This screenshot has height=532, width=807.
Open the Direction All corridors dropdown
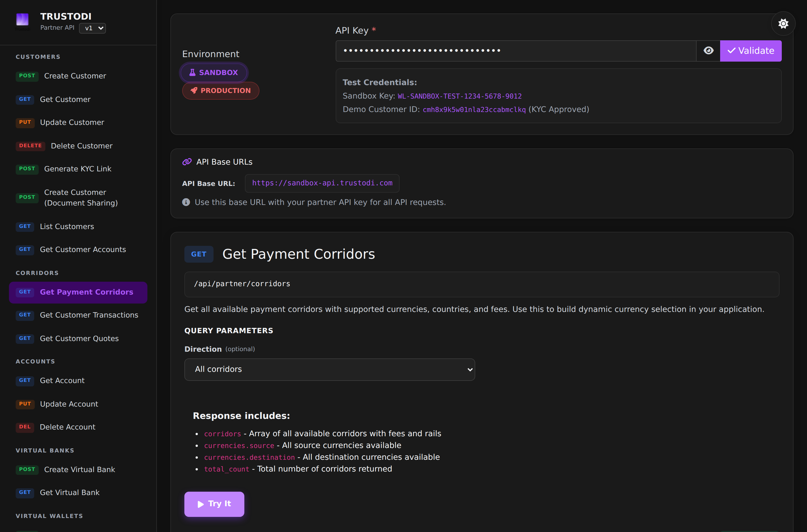point(330,370)
